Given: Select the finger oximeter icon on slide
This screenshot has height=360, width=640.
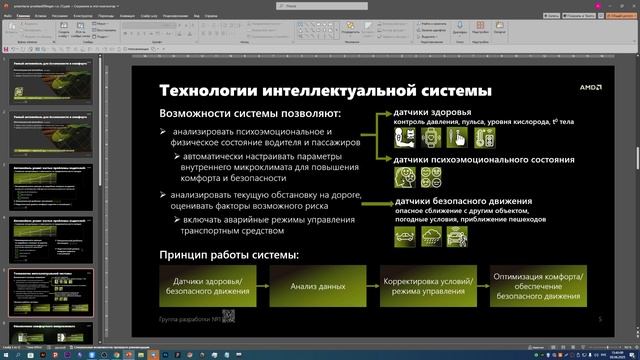Looking at the screenshot, I should (x=457, y=138).
